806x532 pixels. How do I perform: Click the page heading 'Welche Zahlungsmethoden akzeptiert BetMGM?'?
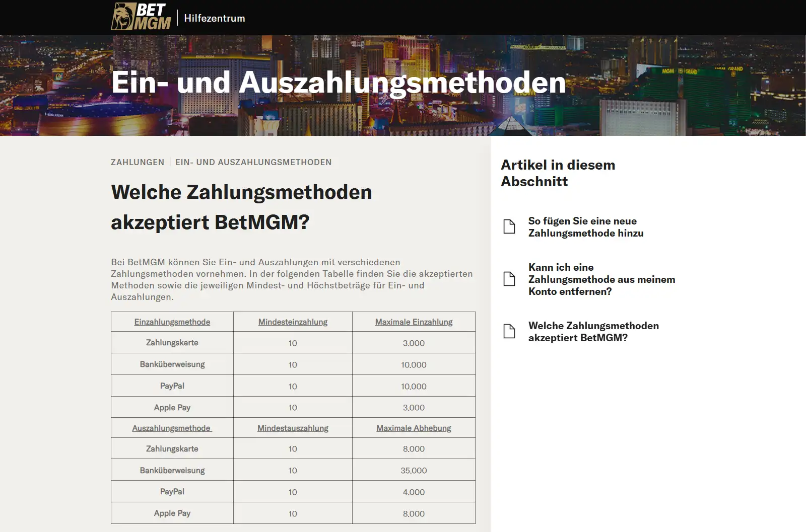(241, 207)
